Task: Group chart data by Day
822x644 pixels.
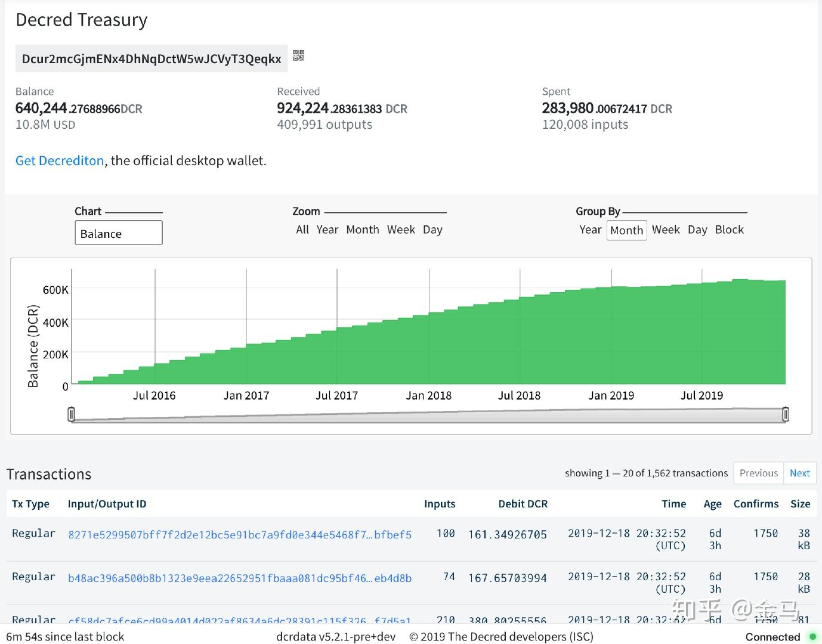Action: coord(697,230)
